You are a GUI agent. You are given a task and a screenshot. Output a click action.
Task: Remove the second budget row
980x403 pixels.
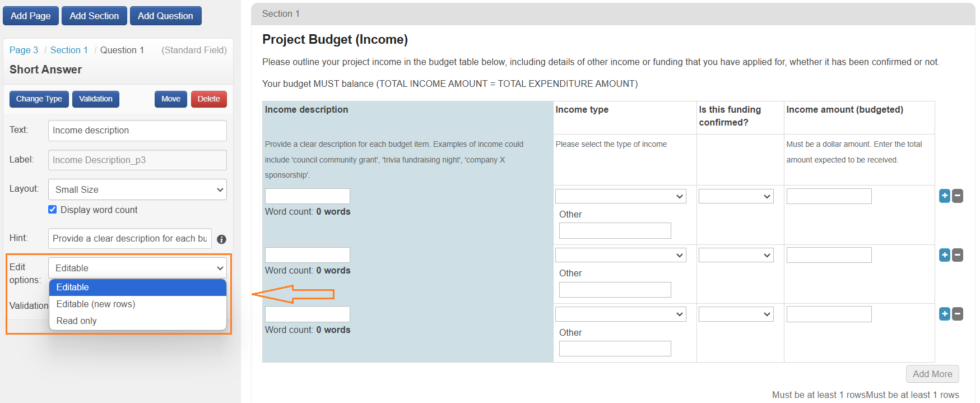(958, 255)
